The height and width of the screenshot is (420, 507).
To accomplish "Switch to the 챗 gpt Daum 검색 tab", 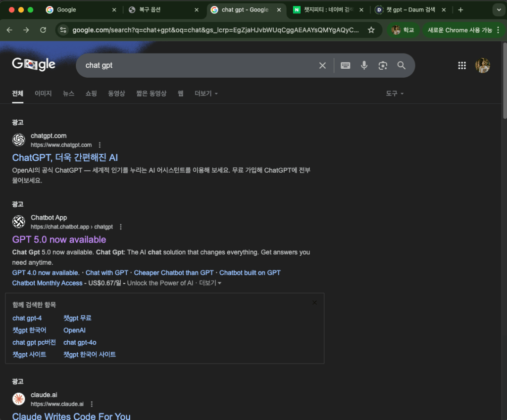I will pos(410,10).
